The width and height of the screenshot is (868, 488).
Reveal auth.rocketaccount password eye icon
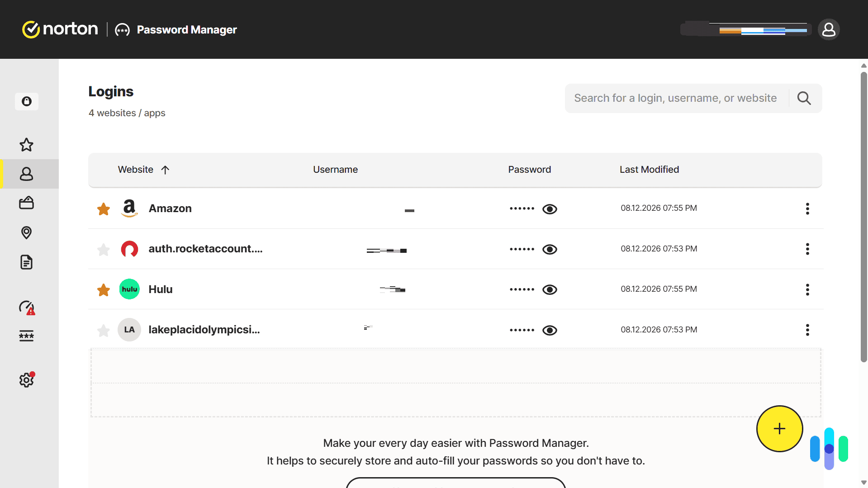(x=550, y=249)
